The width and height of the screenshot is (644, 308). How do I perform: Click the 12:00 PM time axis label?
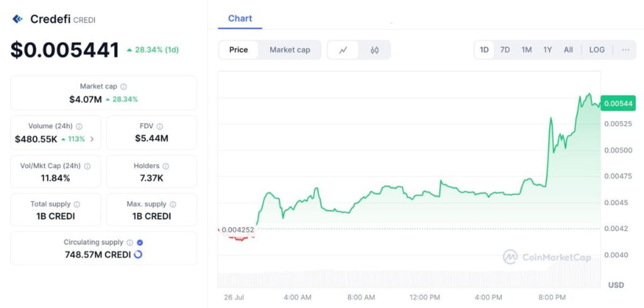[x=425, y=297]
